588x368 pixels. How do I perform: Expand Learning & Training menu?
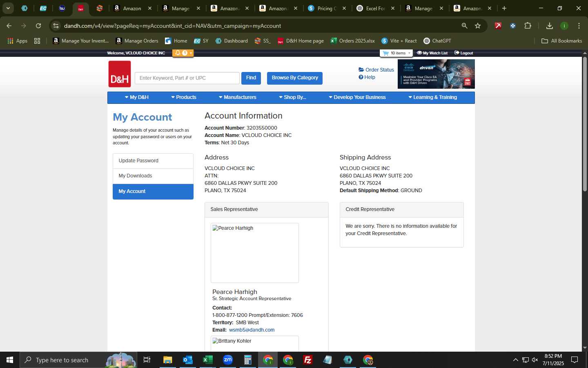433,97
